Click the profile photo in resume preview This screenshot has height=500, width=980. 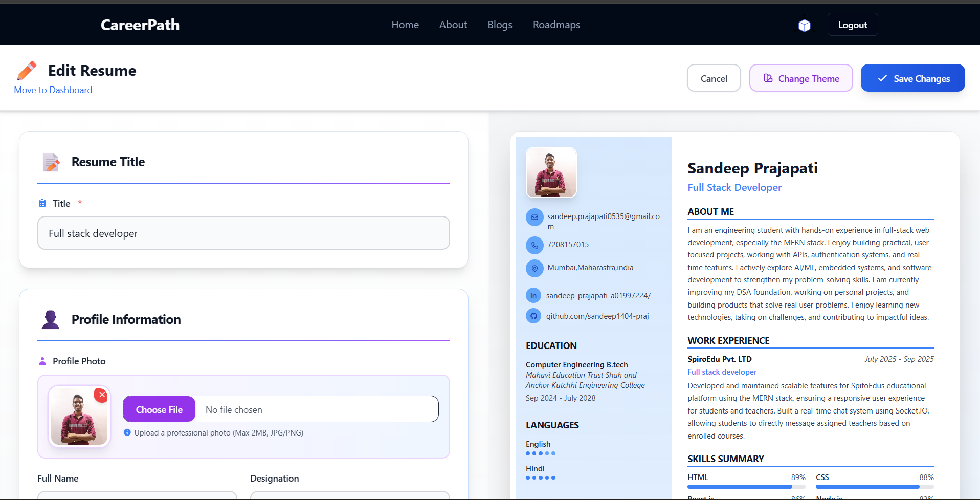click(x=551, y=172)
